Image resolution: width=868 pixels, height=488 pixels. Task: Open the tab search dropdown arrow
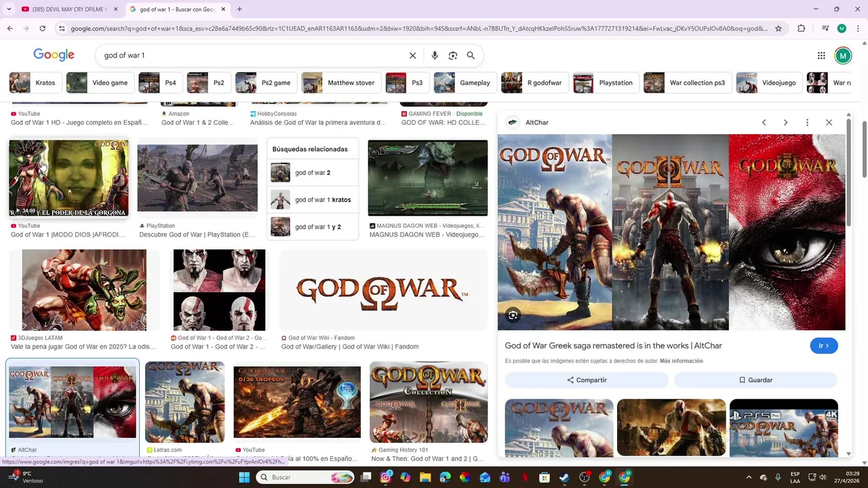[9, 9]
